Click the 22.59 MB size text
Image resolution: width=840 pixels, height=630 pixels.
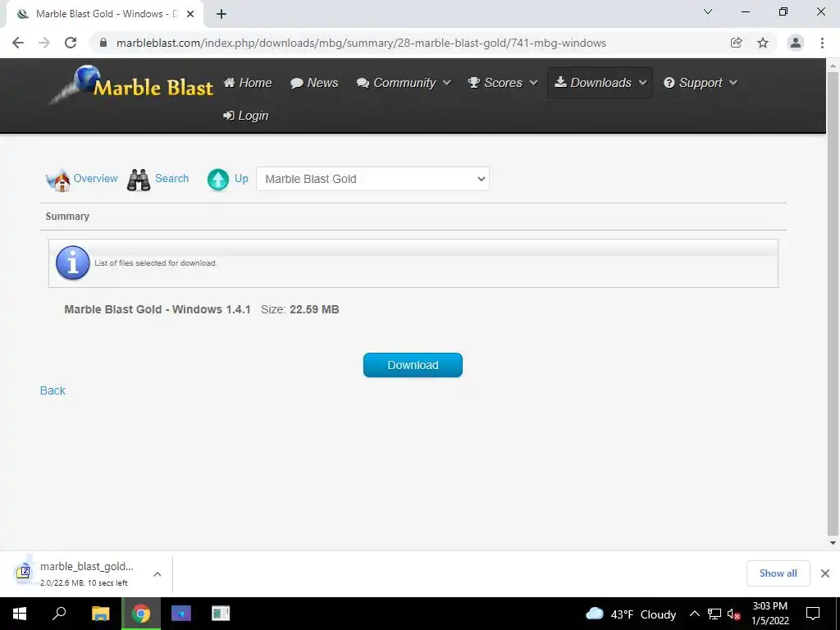point(314,309)
